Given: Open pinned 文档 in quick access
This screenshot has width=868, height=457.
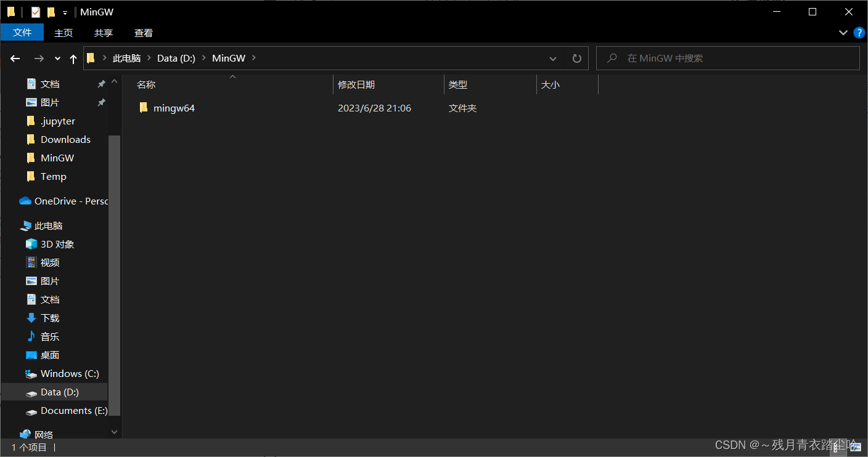Looking at the screenshot, I should pyautogui.click(x=50, y=84).
